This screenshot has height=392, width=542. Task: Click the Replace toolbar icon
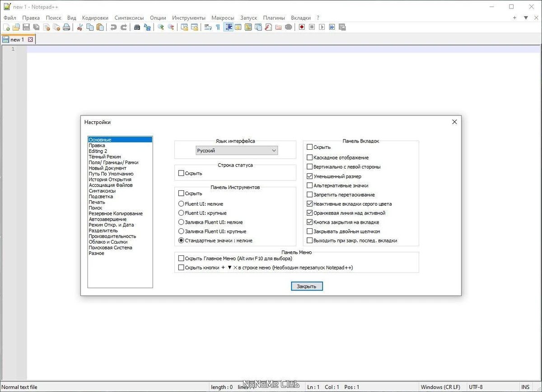(x=147, y=27)
